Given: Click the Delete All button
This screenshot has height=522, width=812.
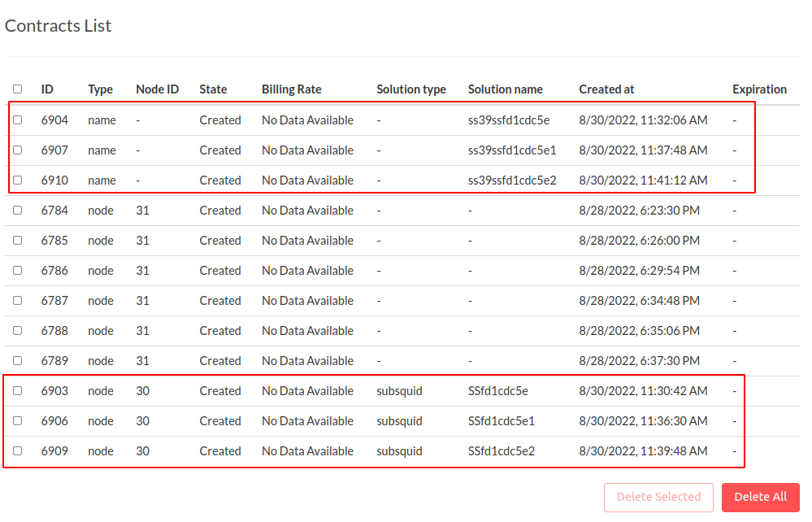Looking at the screenshot, I should [760, 497].
